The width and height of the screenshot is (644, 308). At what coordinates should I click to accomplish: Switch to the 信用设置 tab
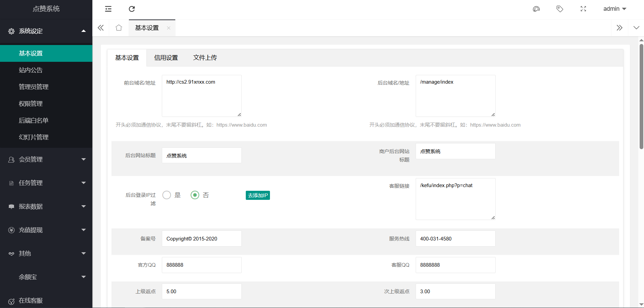[166, 58]
